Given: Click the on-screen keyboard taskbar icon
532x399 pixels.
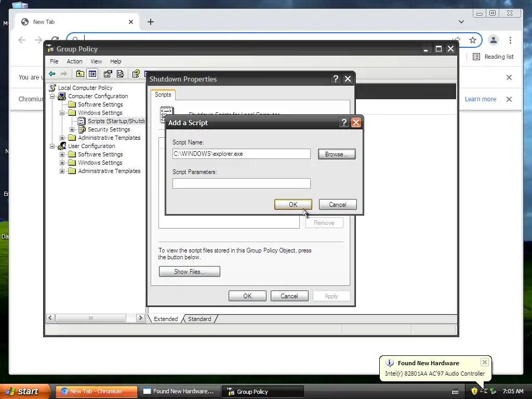Looking at the screenshot, I should point(455,392).
